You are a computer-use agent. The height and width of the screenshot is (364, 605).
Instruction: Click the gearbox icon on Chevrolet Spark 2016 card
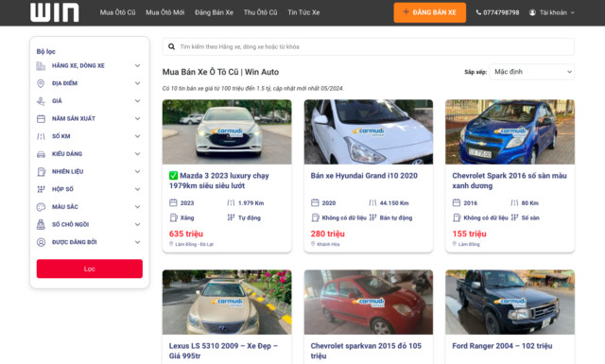tap(514, 217)
